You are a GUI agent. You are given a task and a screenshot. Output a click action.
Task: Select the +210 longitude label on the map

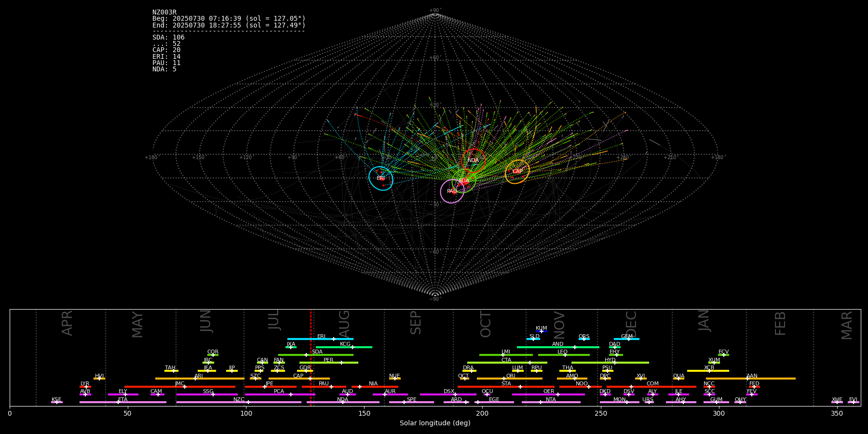click(670, 158)
